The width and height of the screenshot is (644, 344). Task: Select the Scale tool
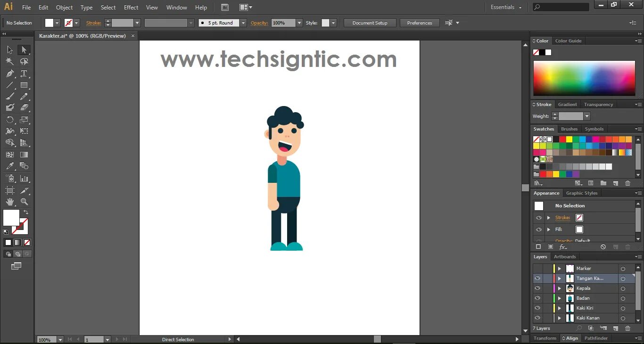(x=24, y=120)
